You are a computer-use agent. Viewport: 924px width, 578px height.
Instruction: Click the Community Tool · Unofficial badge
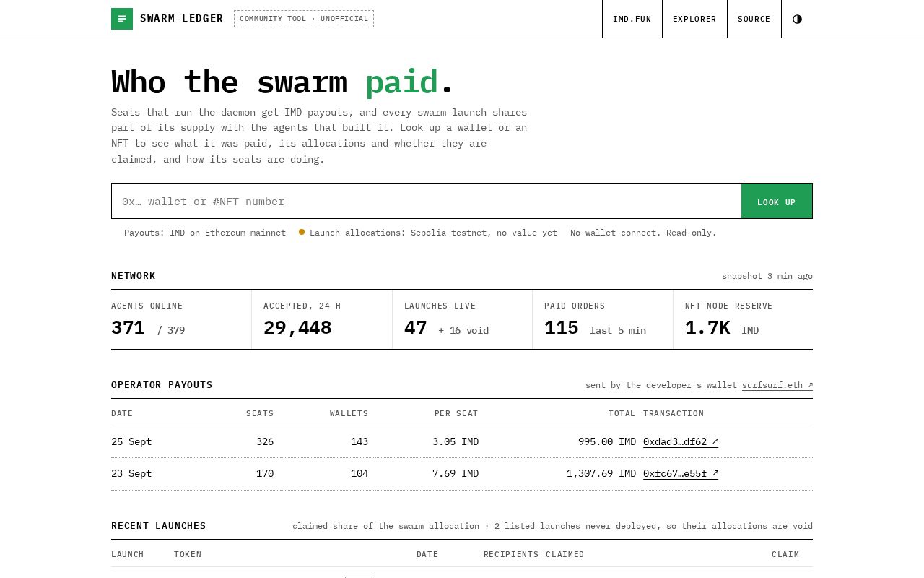tap(304, 19)
